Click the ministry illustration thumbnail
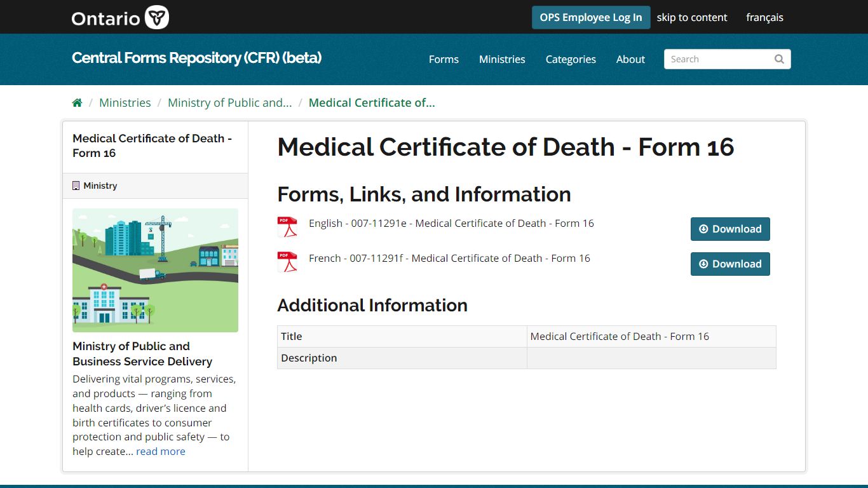868x488 pixels. pos(155,270)
